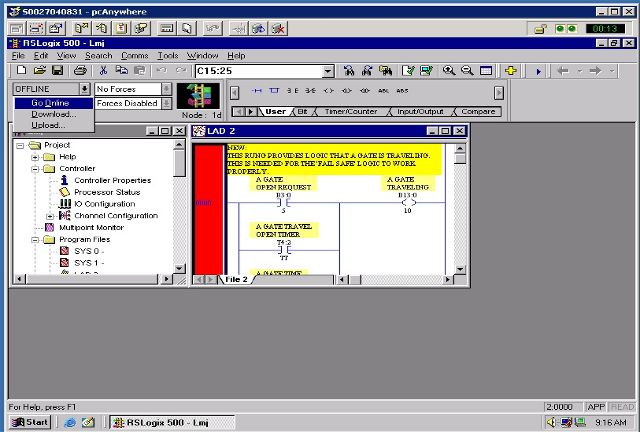The width and height of the screenshot is (640, 432).
Task: Choose Upload... from the dropdown menu
Action: tap(53, 125)
